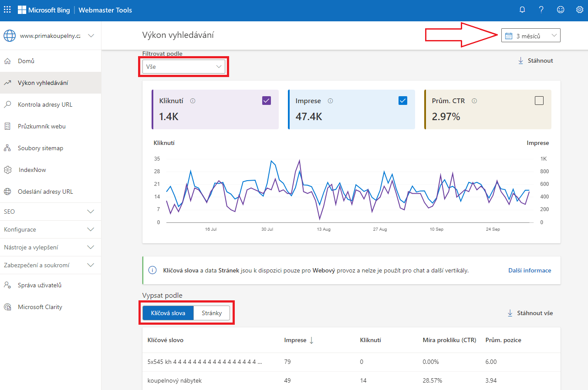Click the calendar icon in date range selector
The width and height of the screenshot is (588, 390).
tap(508, 36)
